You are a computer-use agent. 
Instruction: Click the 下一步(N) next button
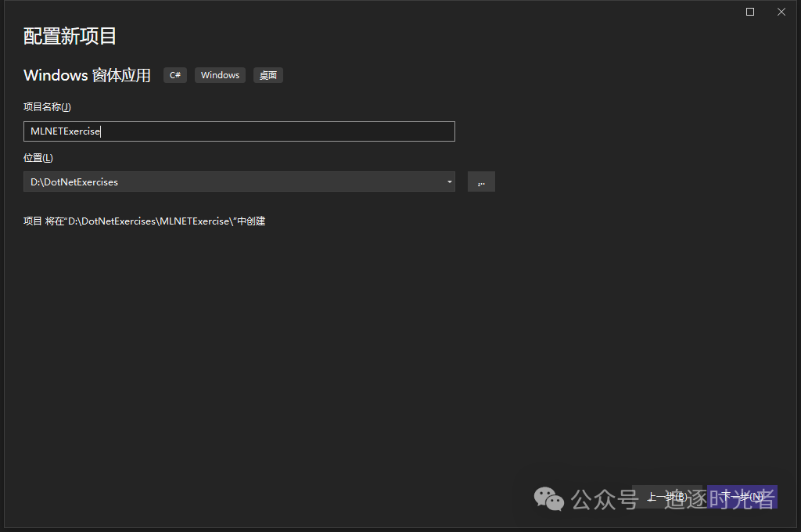click(x=742, y=497)
